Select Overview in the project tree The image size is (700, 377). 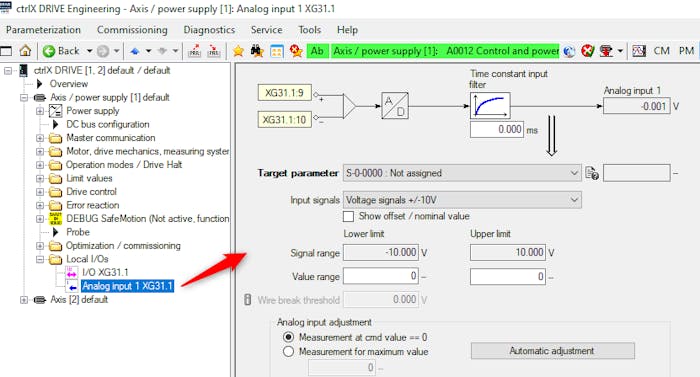pyautogui.click(x=69, y=84)
